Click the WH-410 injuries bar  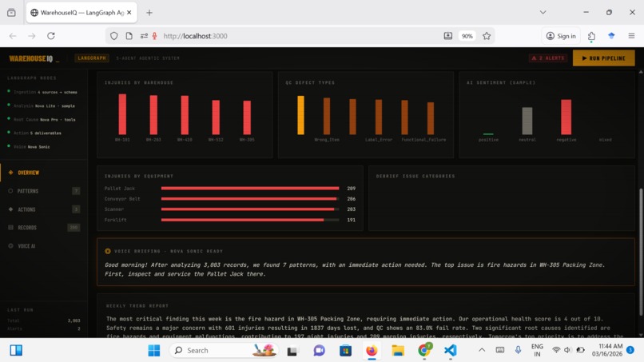click(185, 115)
